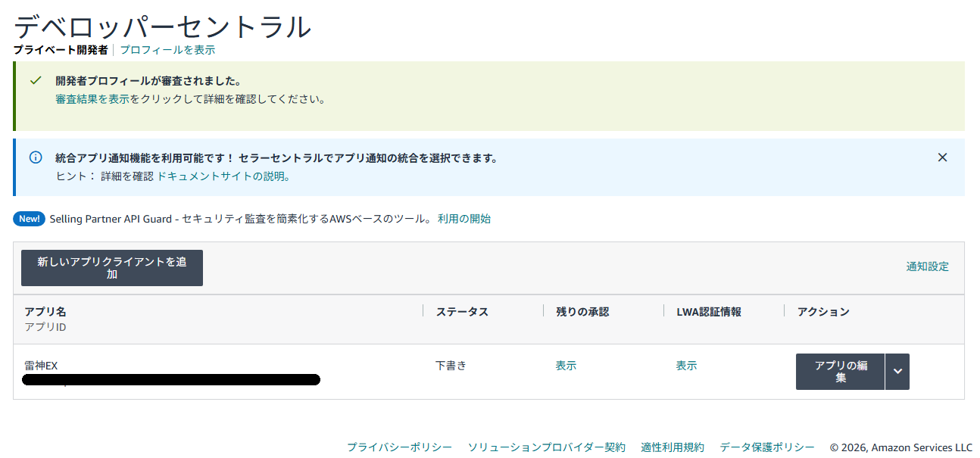Click the LWA認証情報 column header
The image size is (980, 458).
709,312
